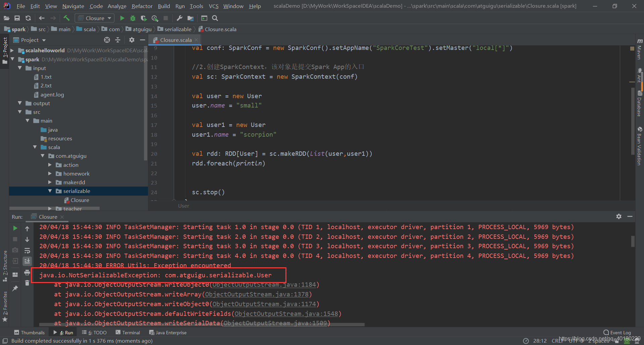
Task: Collapse all nodes in Project panel
Action: [118, 40]
